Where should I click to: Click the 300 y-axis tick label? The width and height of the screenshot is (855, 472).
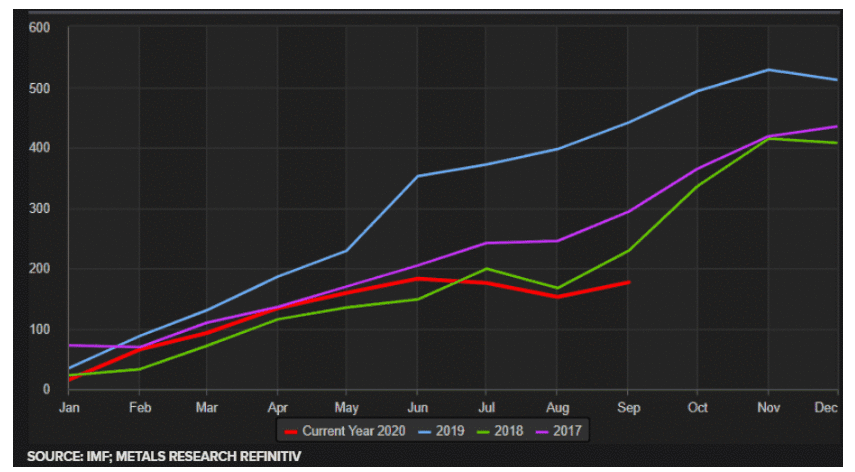39,209
